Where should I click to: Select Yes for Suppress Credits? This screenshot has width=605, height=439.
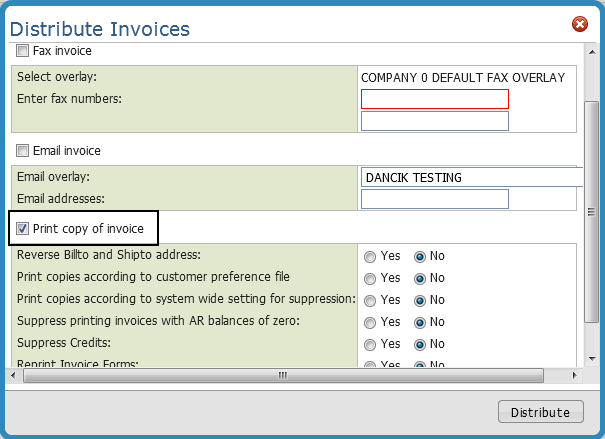pos(371,344)
